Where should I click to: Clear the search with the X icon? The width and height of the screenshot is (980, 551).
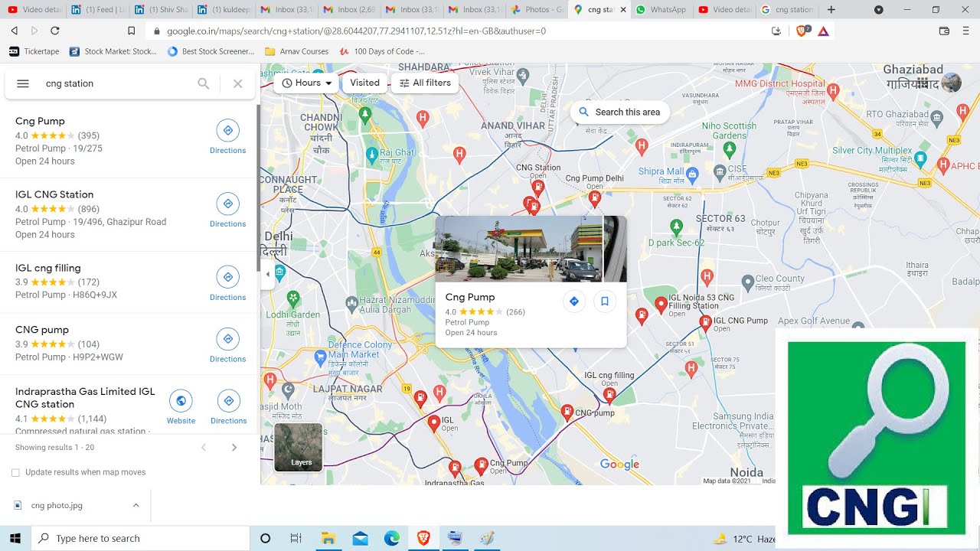(x=238, y=83)
